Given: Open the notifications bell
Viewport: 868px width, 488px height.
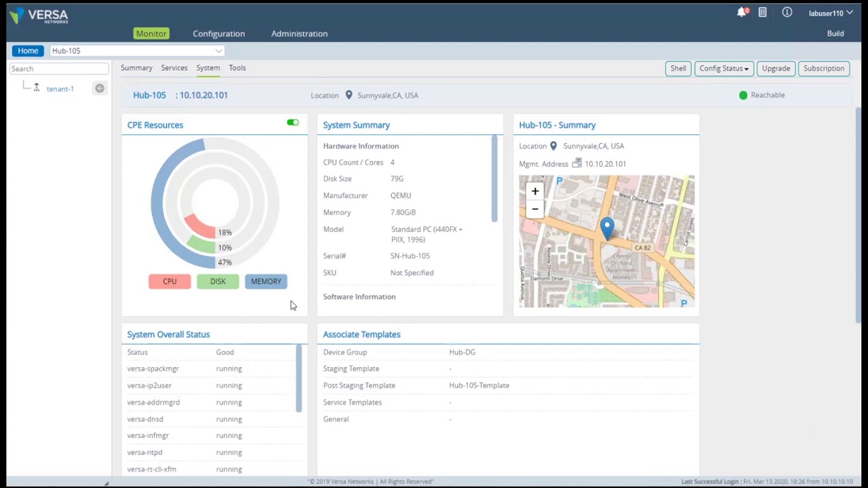Looking at the screenshot, I should 742,13.
